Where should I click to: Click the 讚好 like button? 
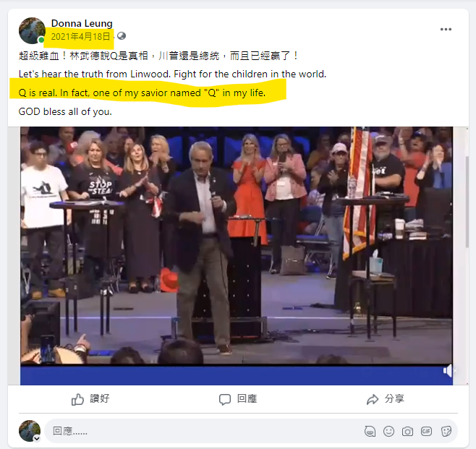point(90,399)
